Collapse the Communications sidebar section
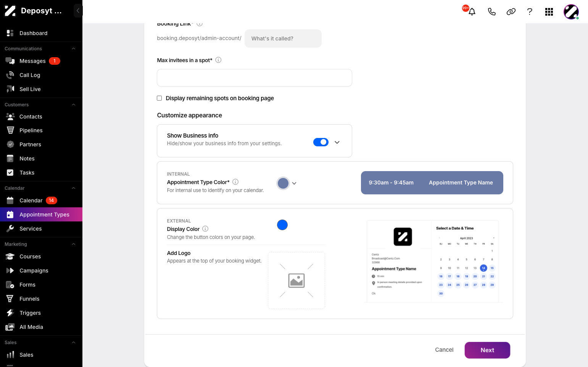 coord(74,49)
